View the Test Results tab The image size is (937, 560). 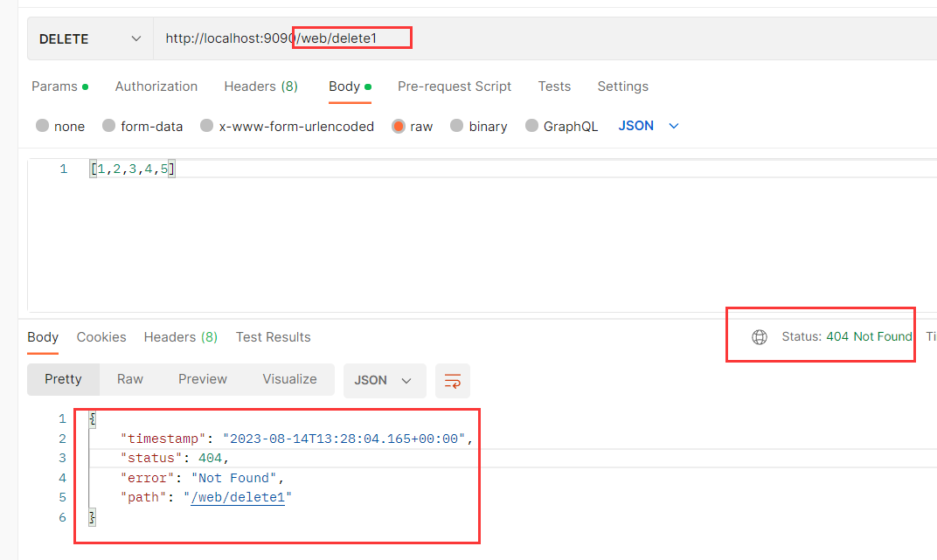[x=273, y=337]
